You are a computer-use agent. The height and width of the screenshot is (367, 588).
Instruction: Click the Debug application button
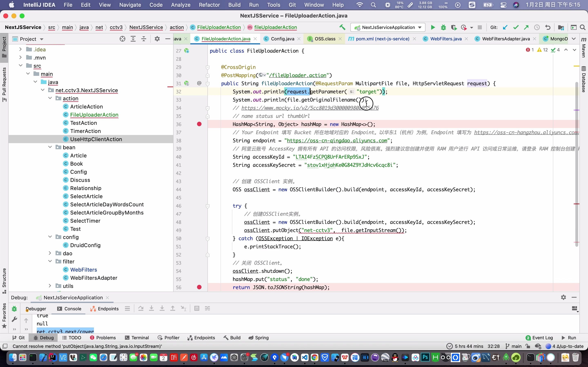[443, 27]
